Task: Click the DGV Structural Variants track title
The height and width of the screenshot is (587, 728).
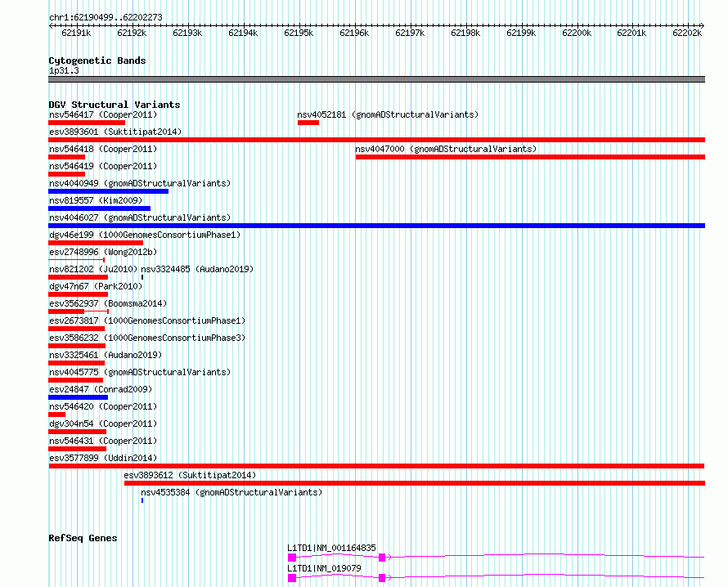Action: (115, 105)
